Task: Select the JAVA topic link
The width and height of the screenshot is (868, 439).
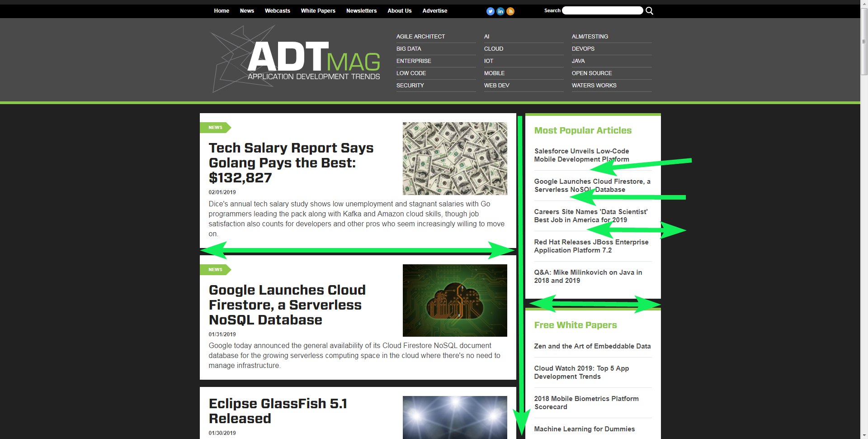Action: 578,61
